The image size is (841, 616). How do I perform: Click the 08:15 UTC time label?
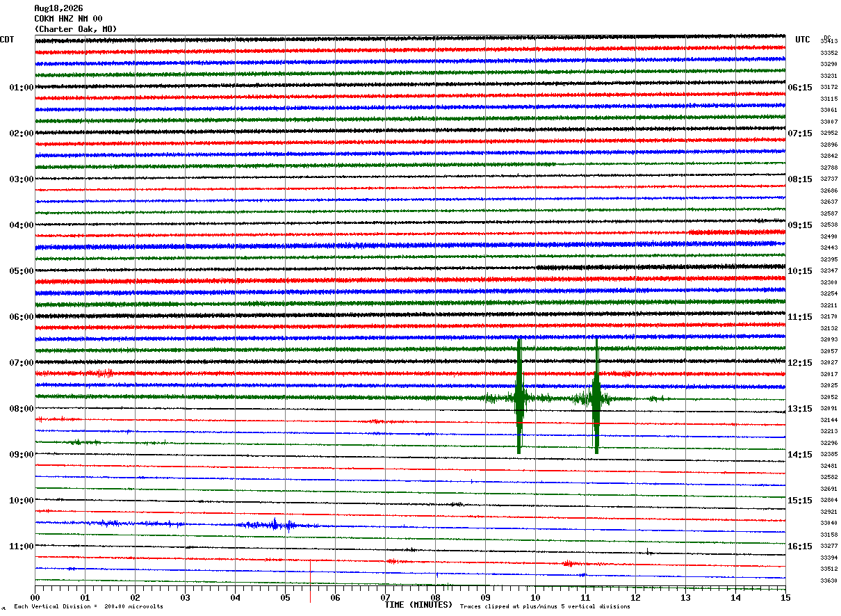[800, 179]
